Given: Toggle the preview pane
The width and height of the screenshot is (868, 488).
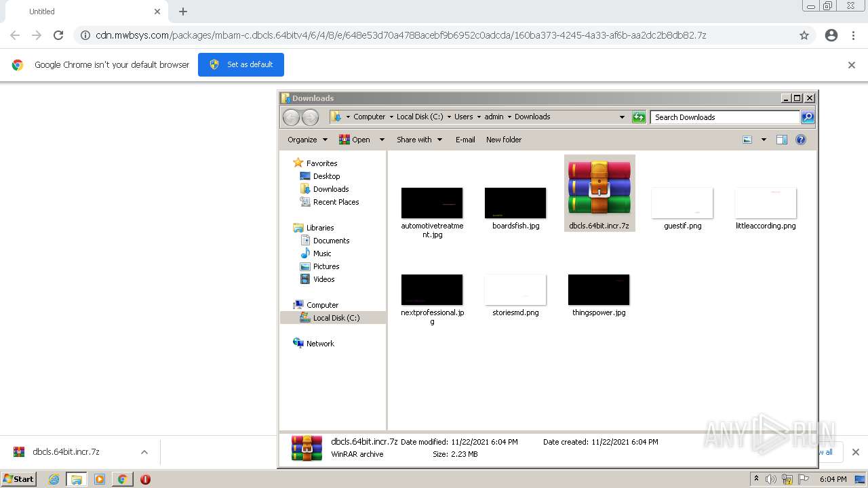Looking at the screenshot, I should coord(782,140).
